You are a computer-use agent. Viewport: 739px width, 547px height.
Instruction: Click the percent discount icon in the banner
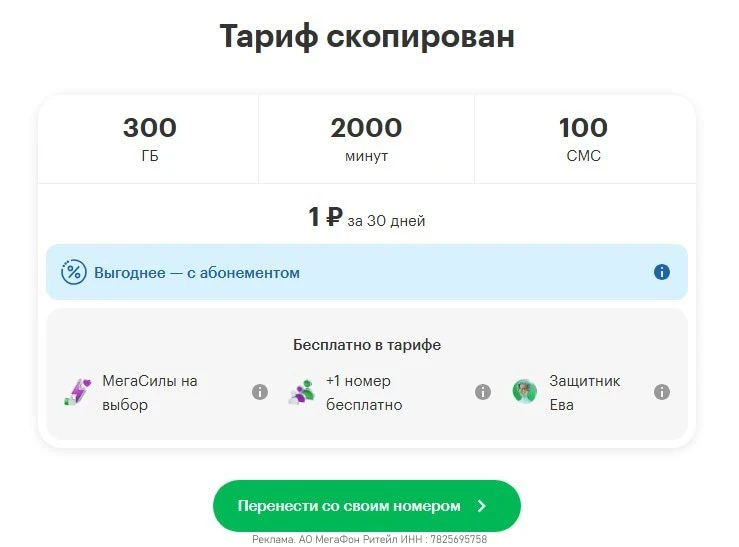73,272
